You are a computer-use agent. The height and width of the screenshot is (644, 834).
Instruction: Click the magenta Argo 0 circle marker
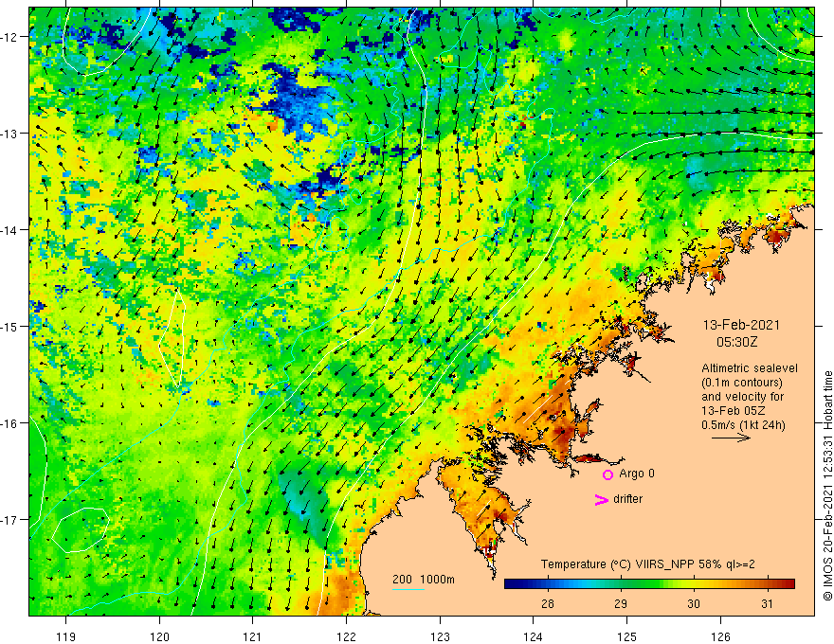[x=607, y=474]
